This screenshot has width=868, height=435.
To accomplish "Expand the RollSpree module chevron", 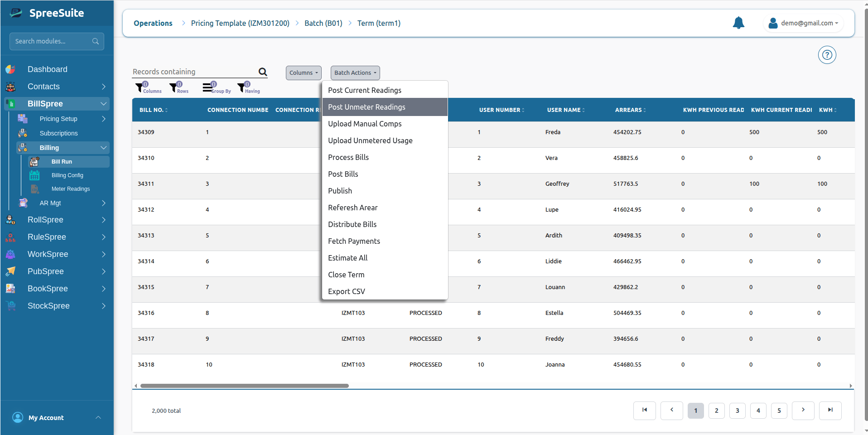I will coord(103,220).
